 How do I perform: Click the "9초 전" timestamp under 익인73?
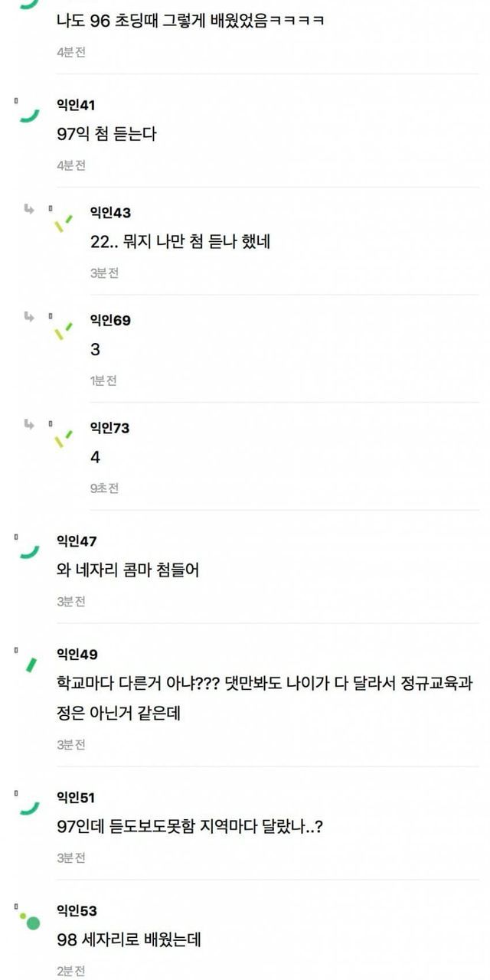click(x=104, y=488)
